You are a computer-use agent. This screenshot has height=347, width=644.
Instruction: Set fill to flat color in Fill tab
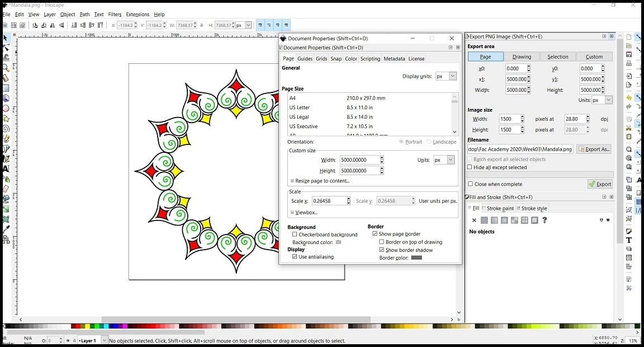point(484,221)
